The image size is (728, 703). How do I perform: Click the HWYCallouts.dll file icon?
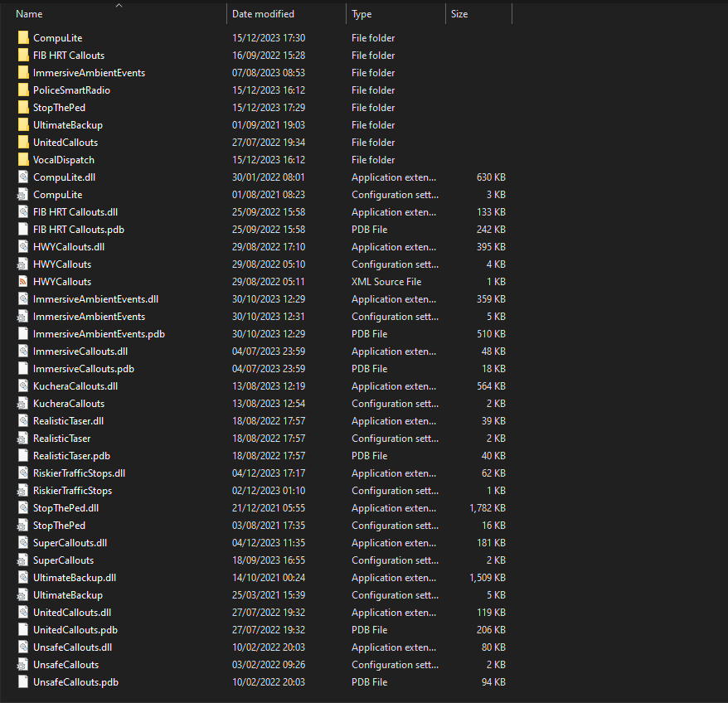(23, 246)
